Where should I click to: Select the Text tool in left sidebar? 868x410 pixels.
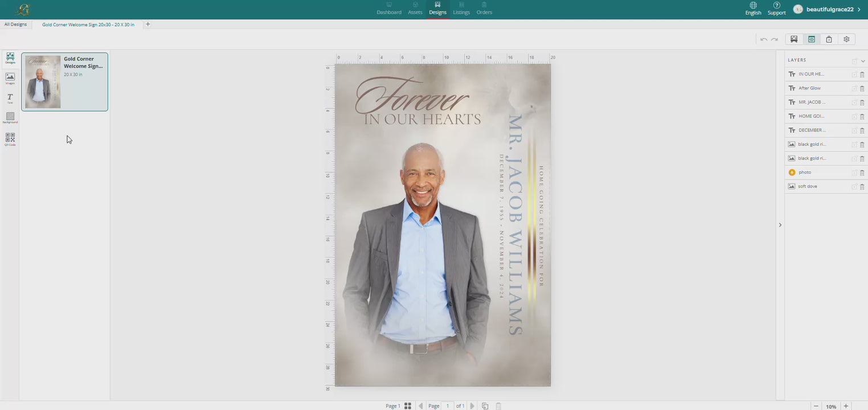pyautogui.click(x=10, y=99)
